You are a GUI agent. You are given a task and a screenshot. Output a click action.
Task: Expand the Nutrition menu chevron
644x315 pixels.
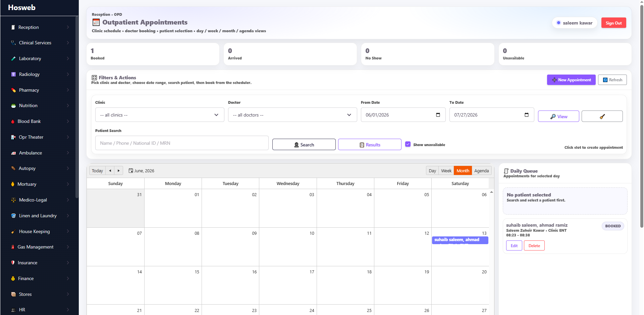pyautogui.click(x=68, y=105)
